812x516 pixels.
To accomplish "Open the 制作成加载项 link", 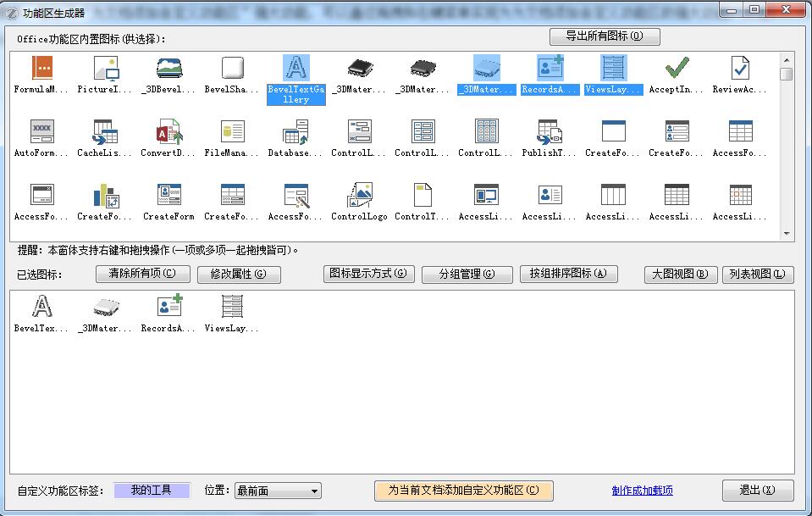I will [x=642, y=491].
